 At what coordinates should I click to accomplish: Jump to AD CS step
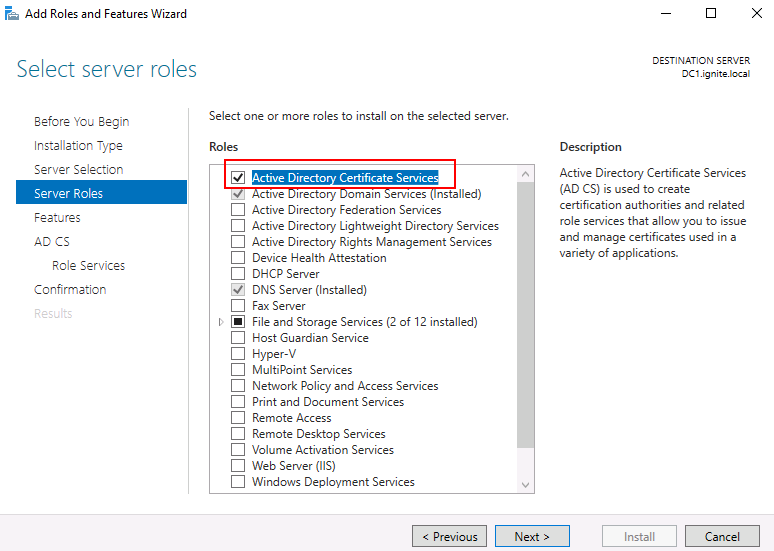point(52,241)
